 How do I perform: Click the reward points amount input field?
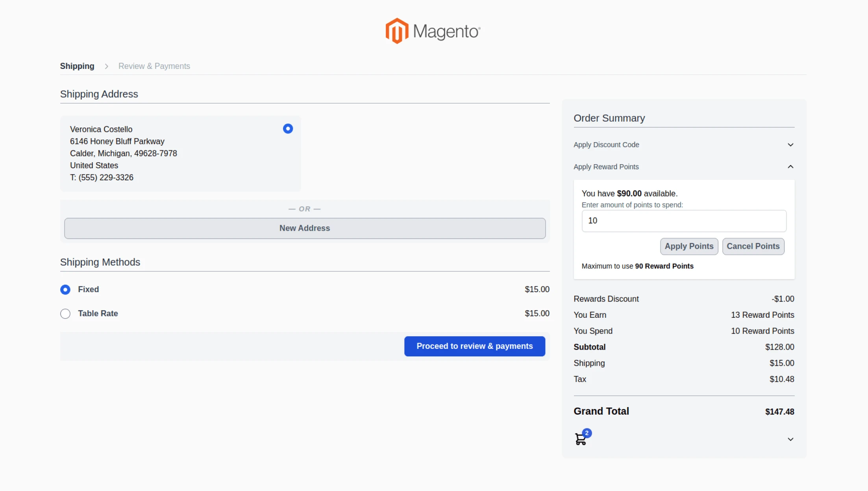click(684, 221)
